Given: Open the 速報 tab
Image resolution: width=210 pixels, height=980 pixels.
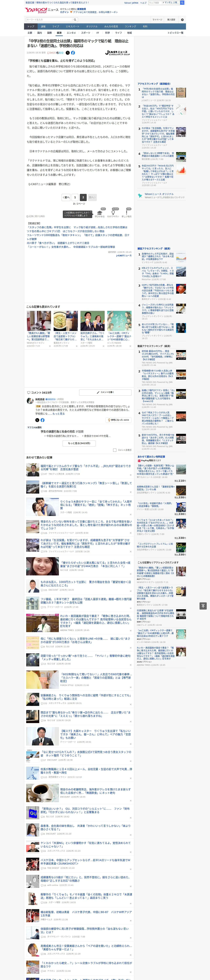Looking at the screenshot, I should (x=43, y=27).
